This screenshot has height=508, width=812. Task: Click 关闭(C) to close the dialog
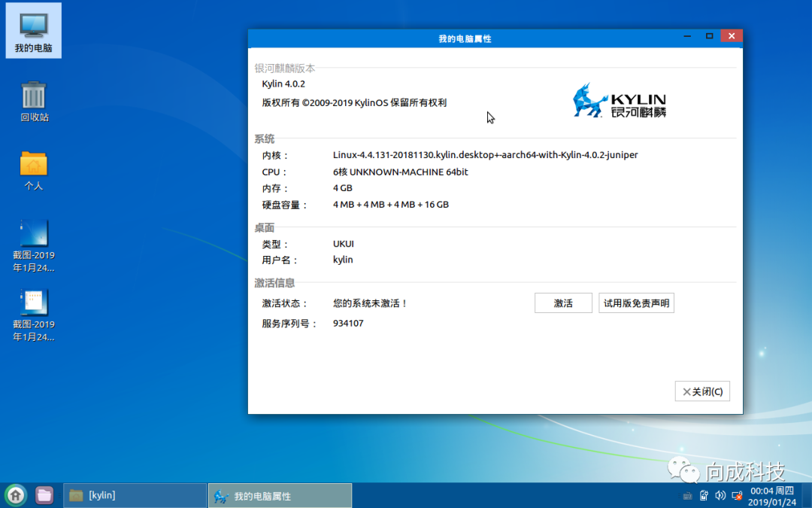701,391
